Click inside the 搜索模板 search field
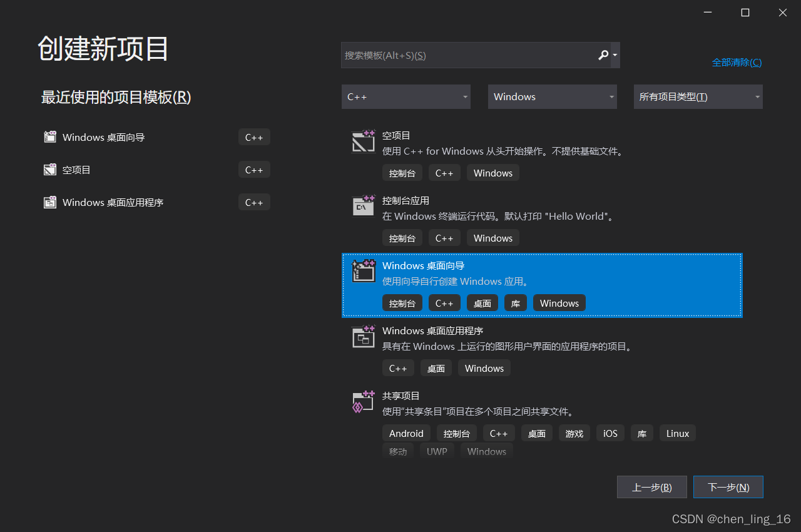Image resolution: width=801 pixels, height=532 pixels. click(469, 55)
